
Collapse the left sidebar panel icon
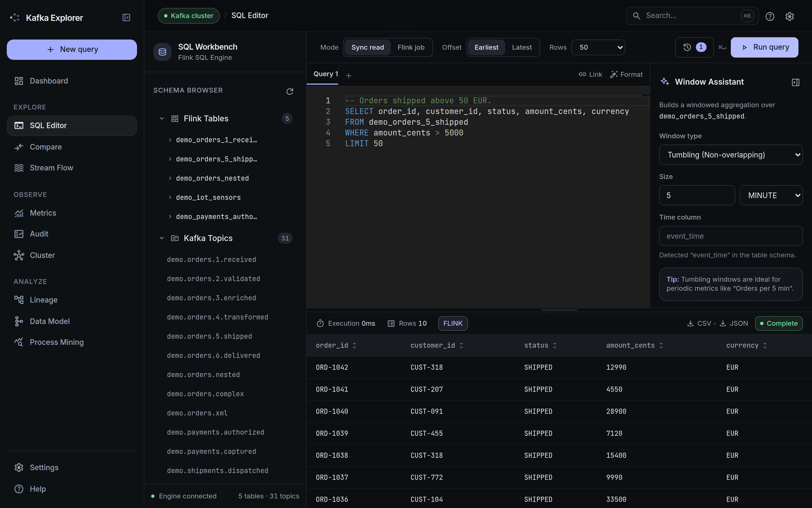point(126,17)
